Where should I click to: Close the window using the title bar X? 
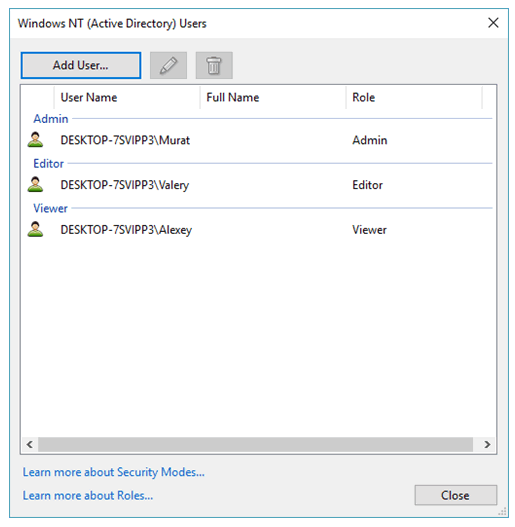pos(493,23)
